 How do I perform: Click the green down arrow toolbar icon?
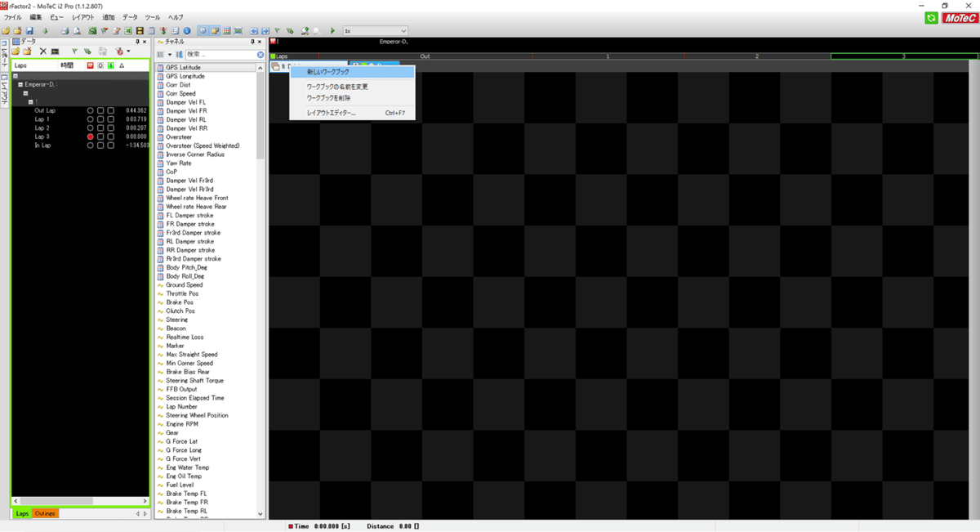pyautogui.click(x=45, y=30)
